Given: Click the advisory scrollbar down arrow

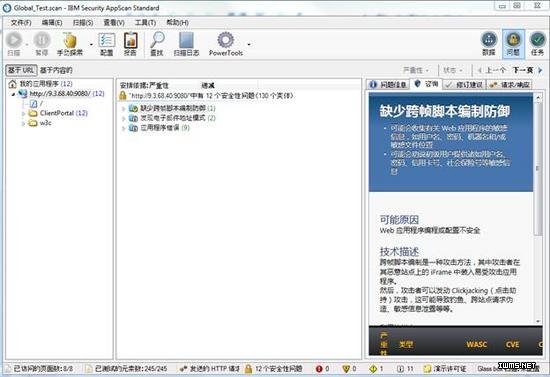Looking at the screenshot, I should [x=538, y=321].
